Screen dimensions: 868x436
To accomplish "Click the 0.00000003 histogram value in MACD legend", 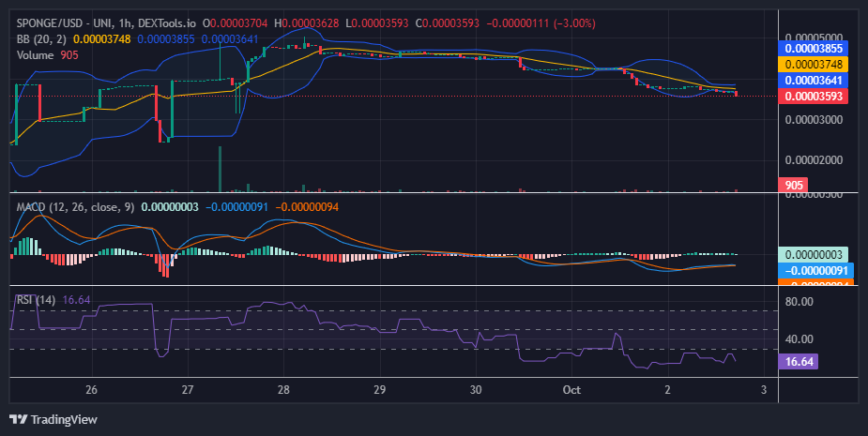I will (170, 207).
